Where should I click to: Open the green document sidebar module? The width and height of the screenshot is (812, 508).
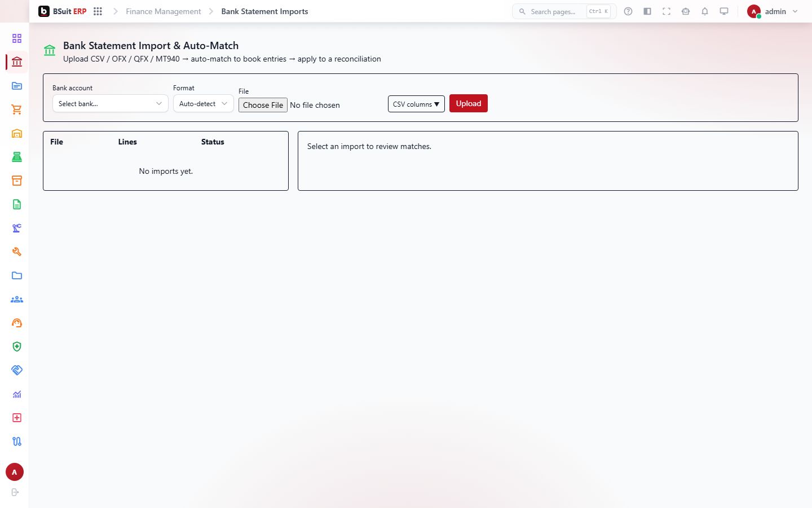[x=17, y=204]
